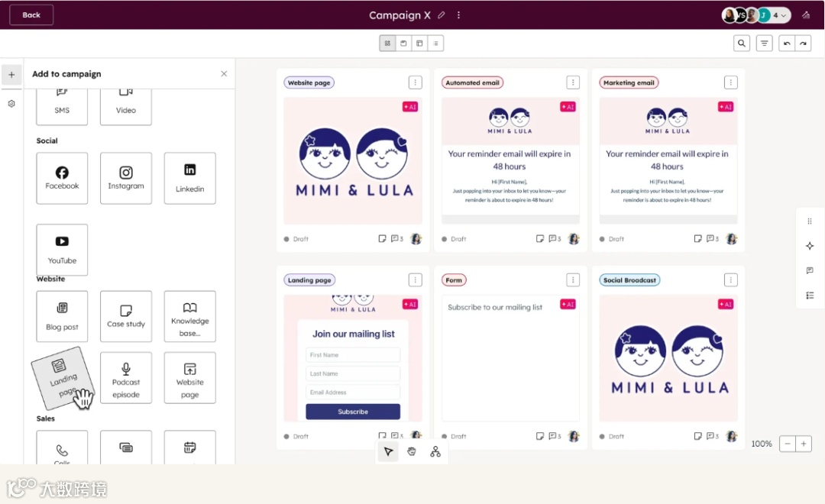Switch to the calendar view
This screenshot has width=825, height=504.
[x=403, y=43]
